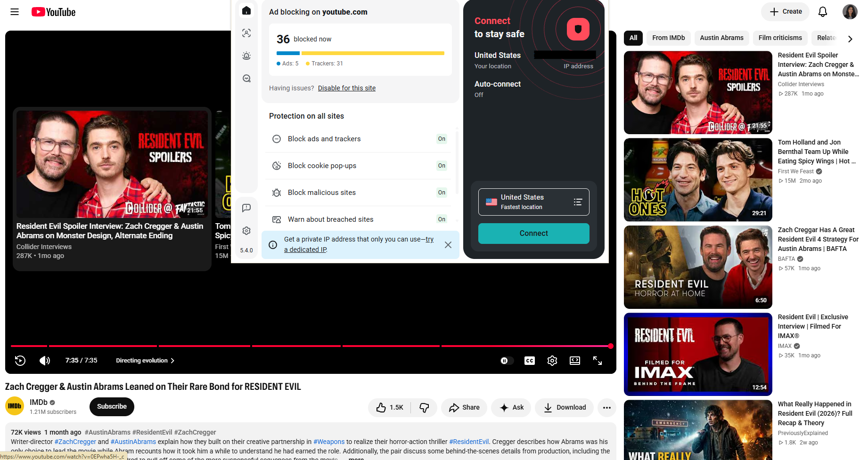Open Collider Interviews channel in sidebar

pyautogui.click(x=801, y=84)
